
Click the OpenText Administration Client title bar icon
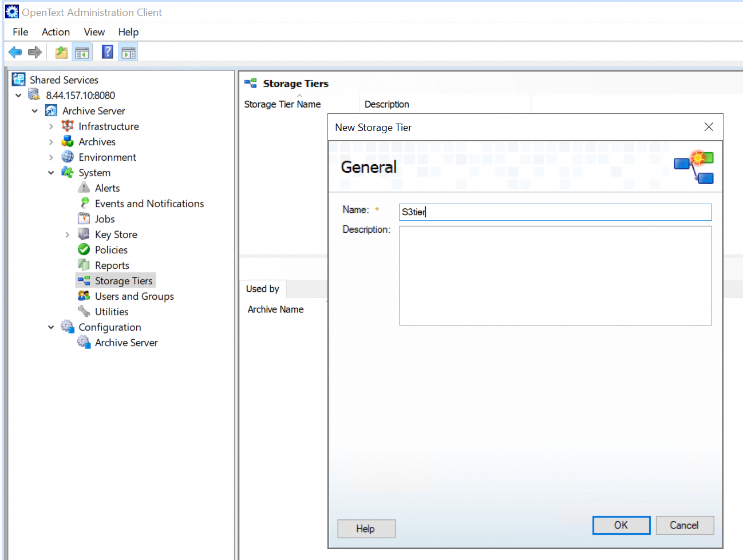tap(12, 11)
